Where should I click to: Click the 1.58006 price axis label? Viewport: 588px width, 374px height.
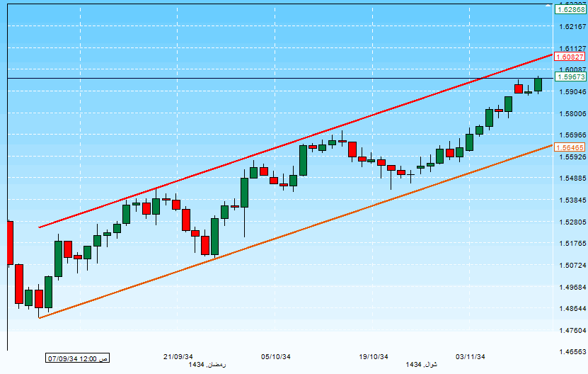coord(572,114)
